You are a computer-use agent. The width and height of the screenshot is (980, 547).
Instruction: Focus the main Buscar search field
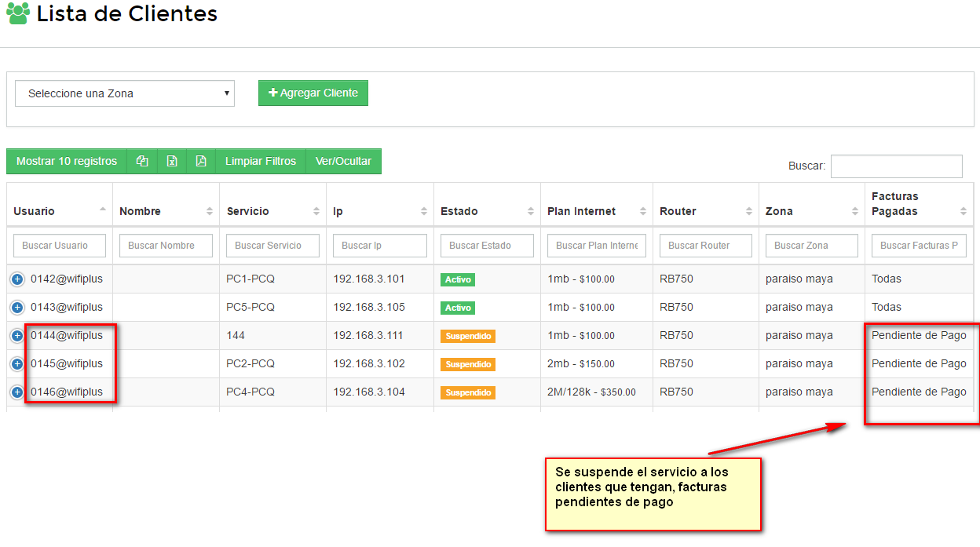tap(896, 166)
